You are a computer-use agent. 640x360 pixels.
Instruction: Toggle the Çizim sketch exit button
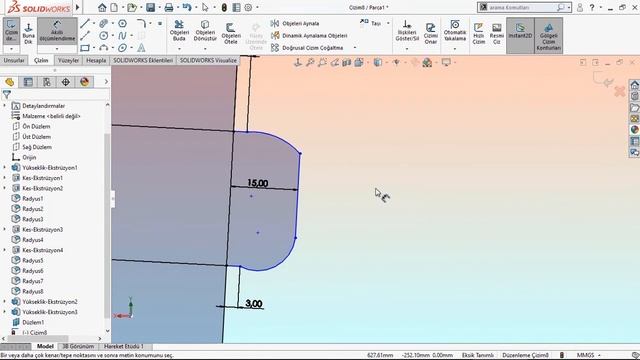point(11,30)
